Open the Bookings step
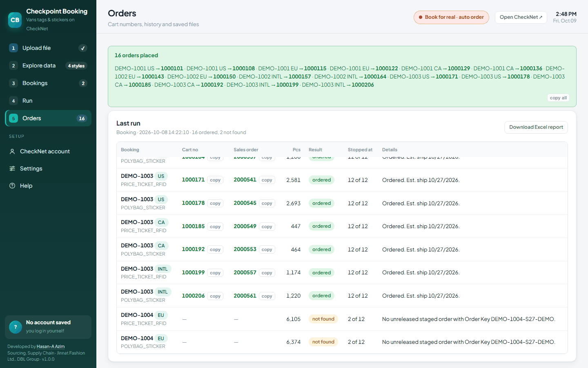This screenshot has height=368, width=588. point(48,83)
